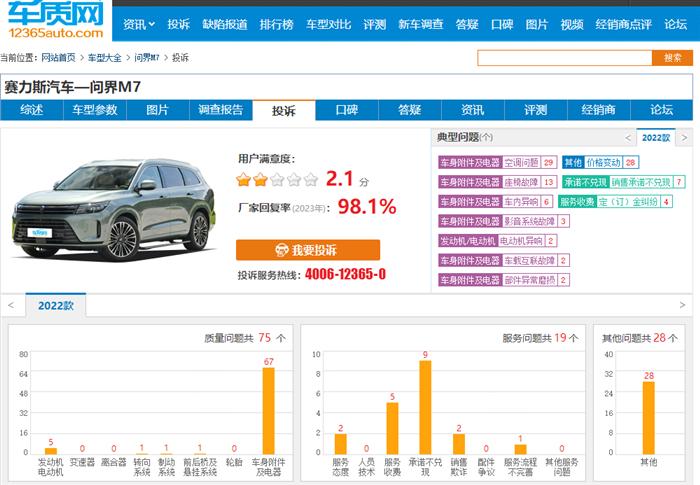Open 经销商点评 in top navigation
The height and width of the screenshot is (485, 700).
pyautogui.click(x=623, y=24)
